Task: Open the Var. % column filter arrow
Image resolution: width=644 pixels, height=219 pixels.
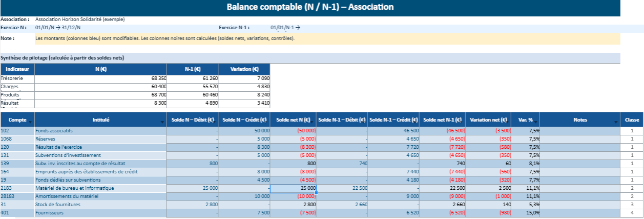Action: [x=536, y=122]
